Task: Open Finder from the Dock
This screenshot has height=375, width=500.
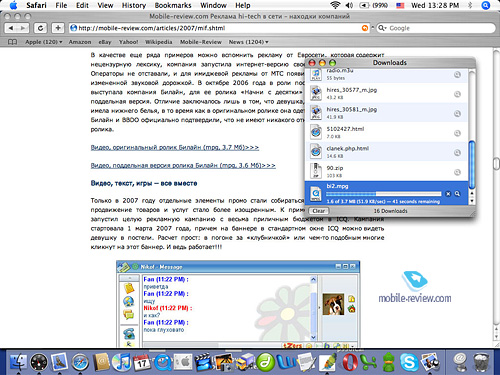Action: point(18,362)
